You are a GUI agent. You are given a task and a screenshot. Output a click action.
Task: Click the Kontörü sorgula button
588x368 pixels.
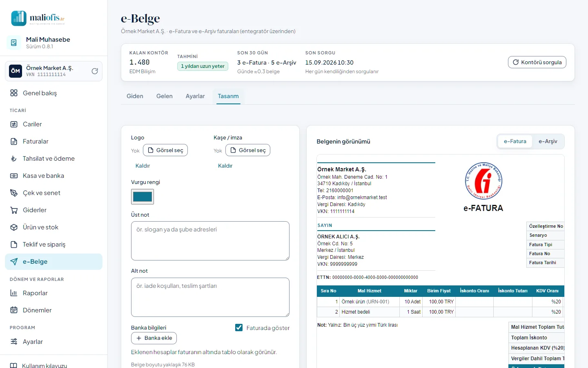(537, 62)
